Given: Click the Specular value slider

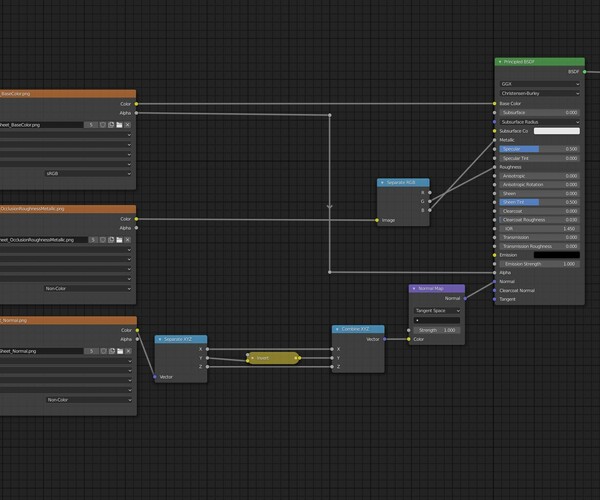Looking at the screenshot, I should click(x=540, y=149).
